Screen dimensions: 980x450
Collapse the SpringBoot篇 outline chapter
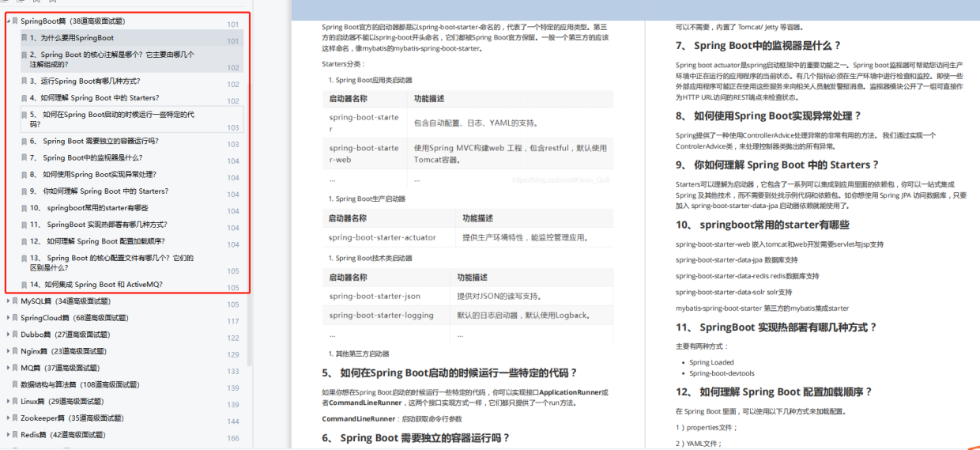click(x=8, y=21)
